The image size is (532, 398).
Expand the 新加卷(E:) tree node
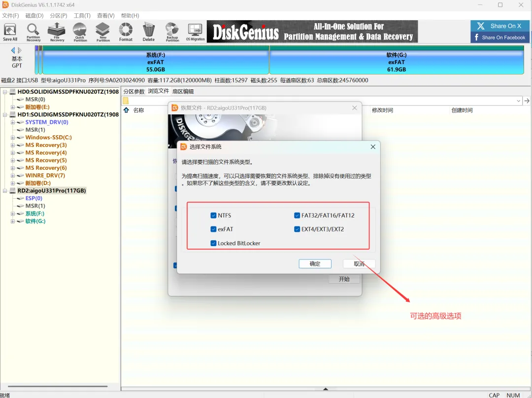12,107
